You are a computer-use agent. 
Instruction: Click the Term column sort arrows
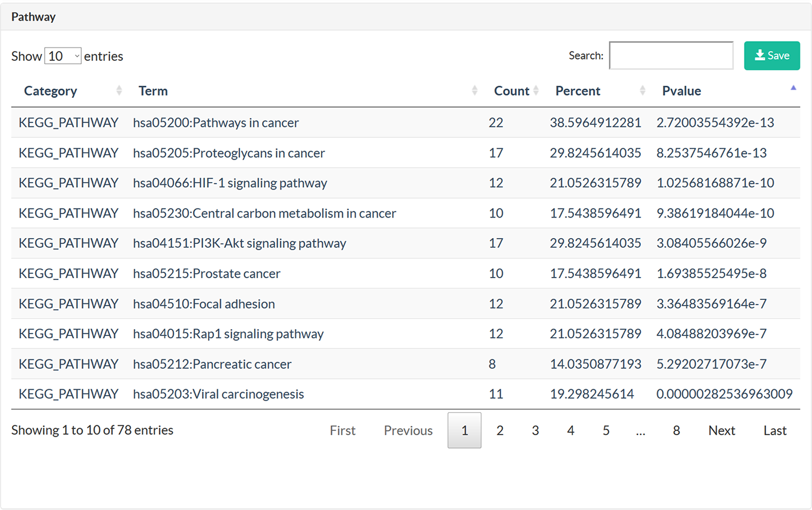coord(474,90)
